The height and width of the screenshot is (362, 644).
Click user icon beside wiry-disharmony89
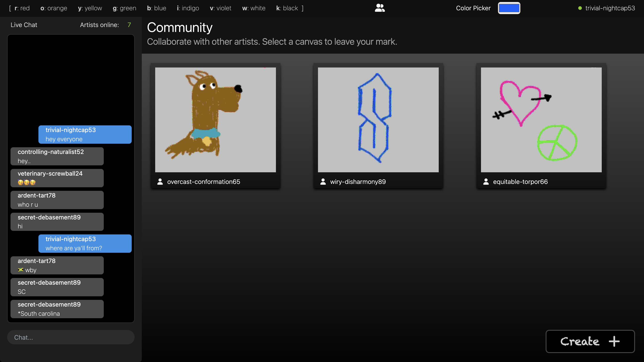323,182
